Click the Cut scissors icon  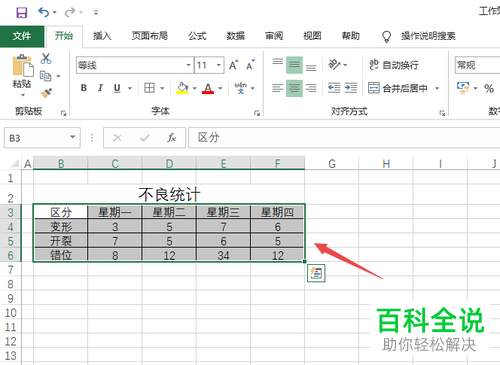[x=46, y=59]
